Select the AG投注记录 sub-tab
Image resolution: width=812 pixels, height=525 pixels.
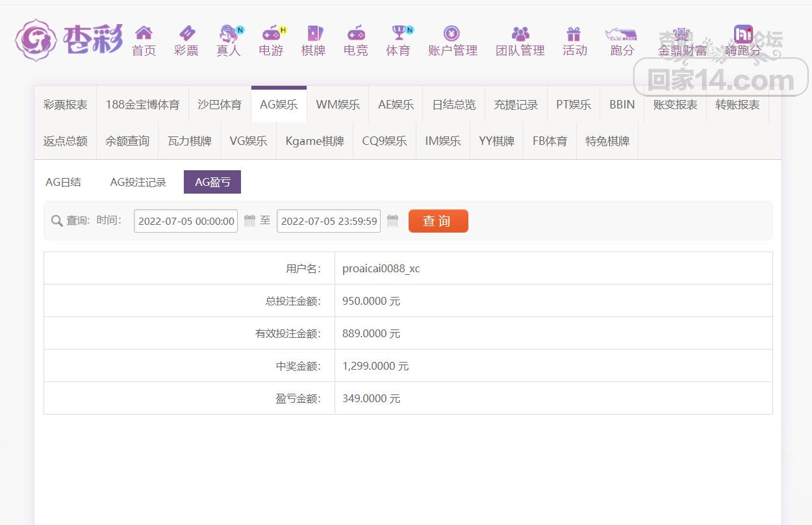138,183
